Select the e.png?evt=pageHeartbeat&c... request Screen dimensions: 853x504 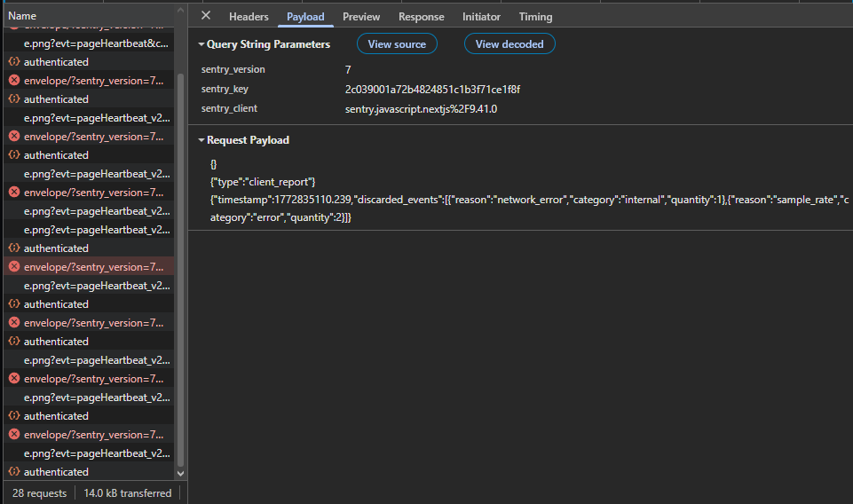[95, 43]
